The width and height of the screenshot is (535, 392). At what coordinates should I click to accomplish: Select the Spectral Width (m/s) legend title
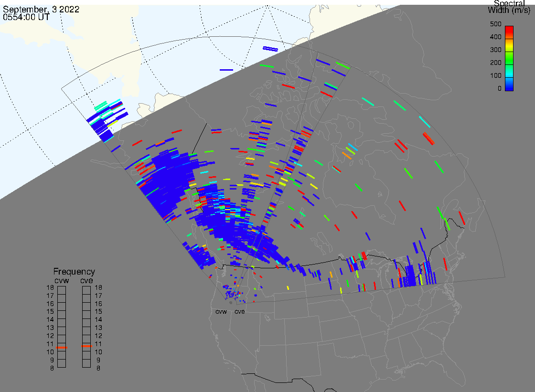coord(509,7)
